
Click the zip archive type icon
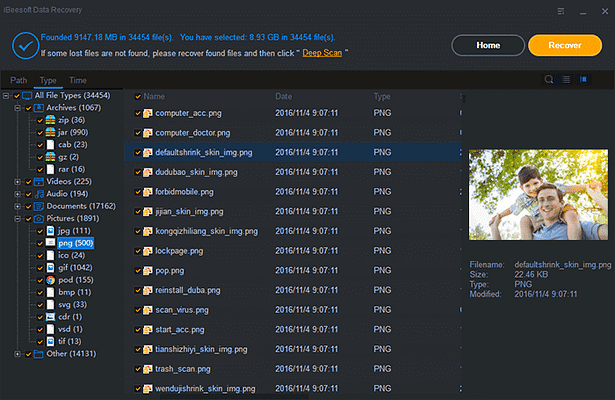coord(50,120)
